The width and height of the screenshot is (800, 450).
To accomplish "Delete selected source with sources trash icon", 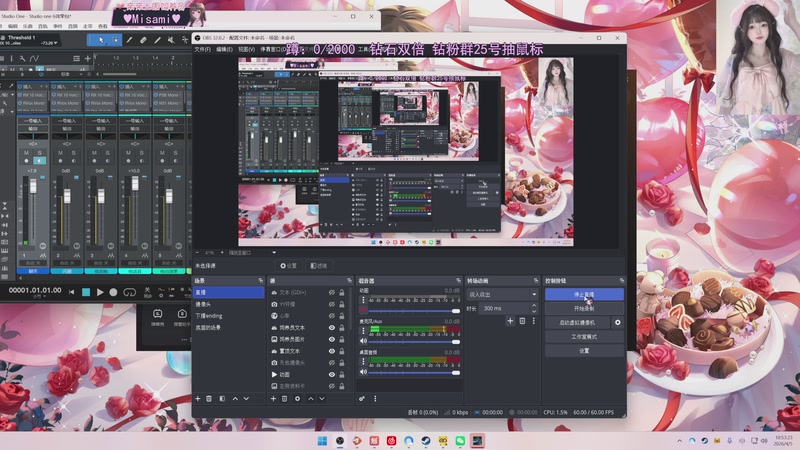I will click(x=285, y=398).
